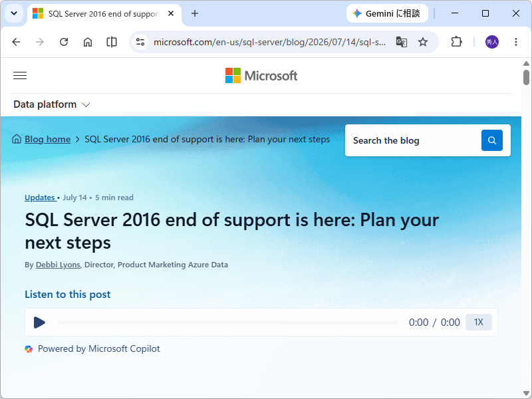Click the scrollbar up arrow
This screenshot has width=532, height=399.
tap(526, 63)
